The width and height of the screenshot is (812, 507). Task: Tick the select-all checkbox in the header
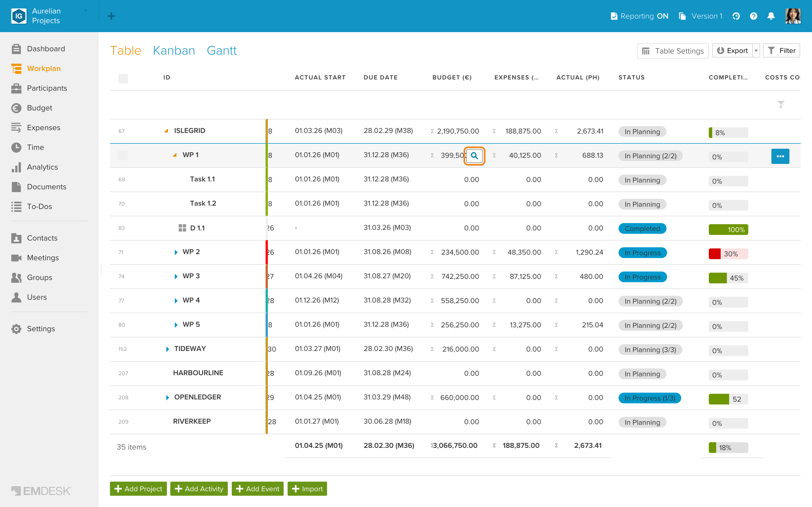(x=123, y=78)
